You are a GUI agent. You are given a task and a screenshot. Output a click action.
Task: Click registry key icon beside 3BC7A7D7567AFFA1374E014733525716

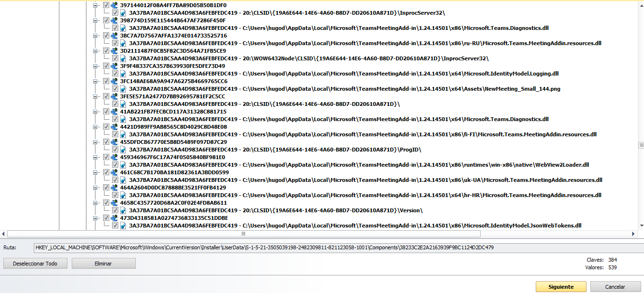coord(114,36)
